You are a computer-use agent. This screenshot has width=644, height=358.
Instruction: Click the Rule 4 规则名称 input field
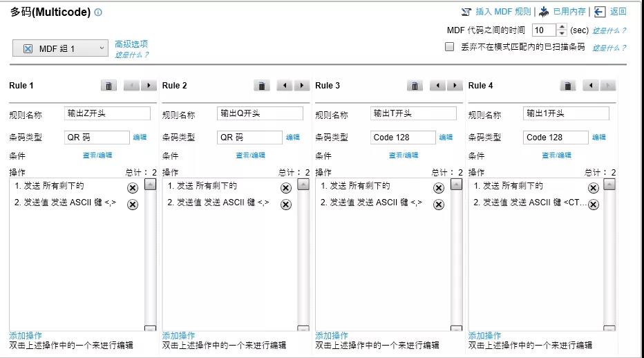coord(566,113)
